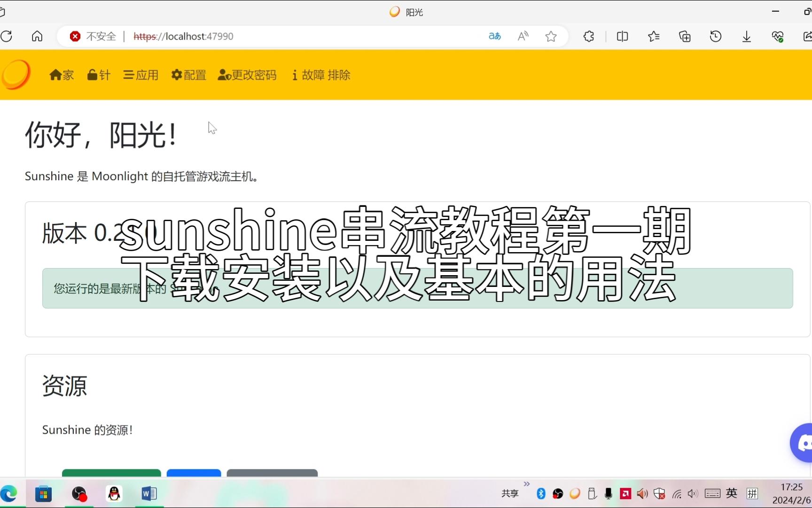812x508 pixels.
Task: Click the 'Sunshine 的资源!' text
Action: pos(87,430)
